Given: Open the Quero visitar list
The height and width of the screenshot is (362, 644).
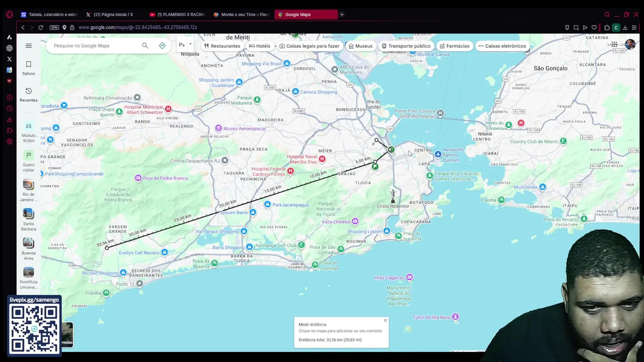Looking at the screenshot, I should (x=29, y=162).
